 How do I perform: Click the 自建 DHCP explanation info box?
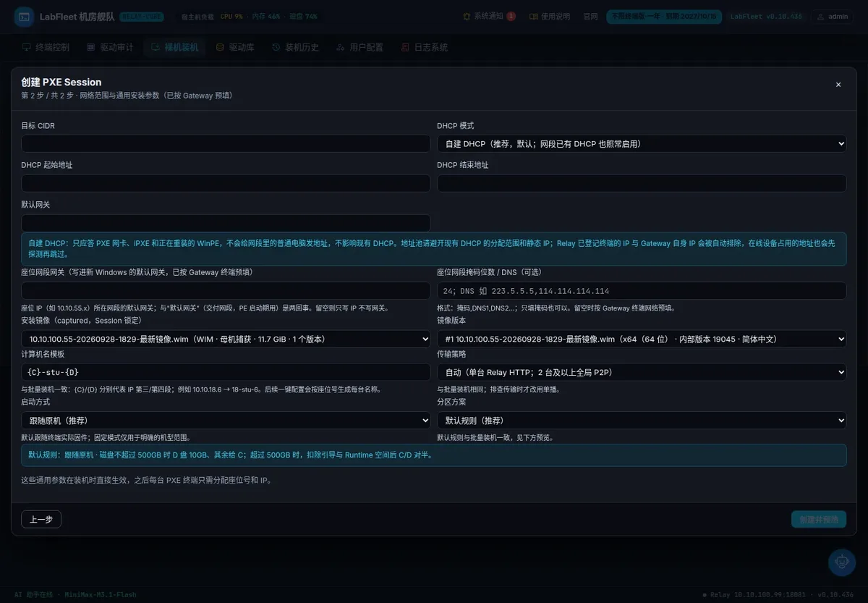[434, 249]
